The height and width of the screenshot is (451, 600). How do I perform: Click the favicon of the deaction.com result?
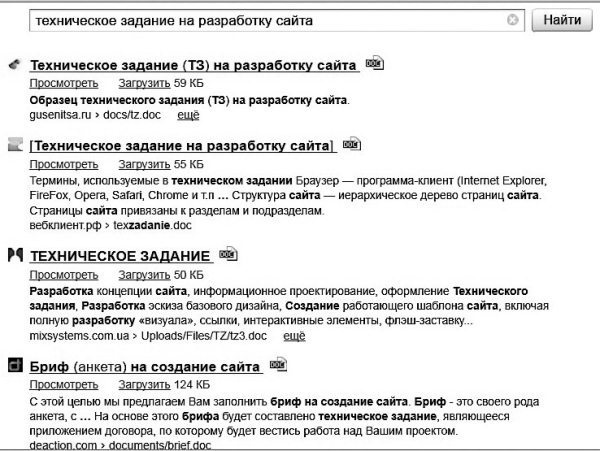pyautogui.click(x=14, y=367)
